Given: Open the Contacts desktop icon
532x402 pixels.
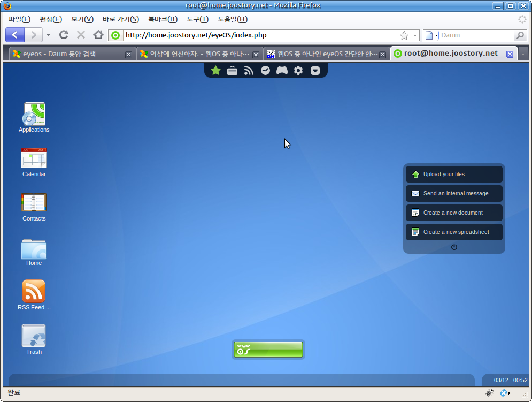Looking at the screenshot, I should click(x=34, y=207).
